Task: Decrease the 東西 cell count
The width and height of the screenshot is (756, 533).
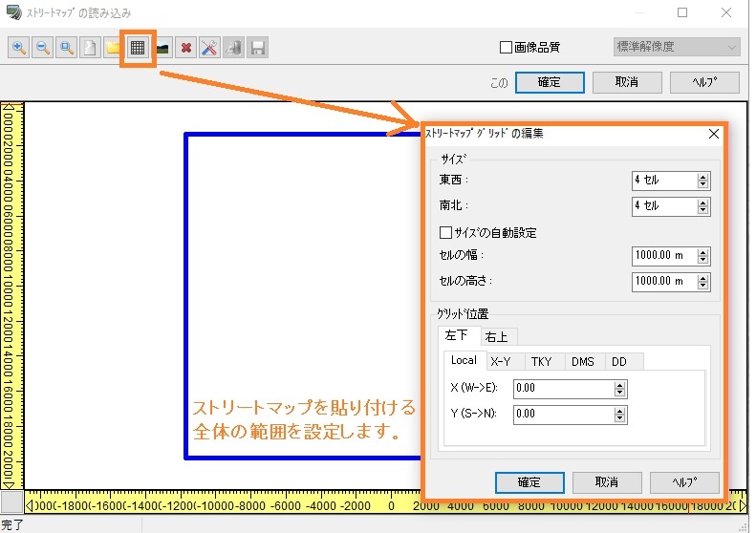Action: click(703, 184)
